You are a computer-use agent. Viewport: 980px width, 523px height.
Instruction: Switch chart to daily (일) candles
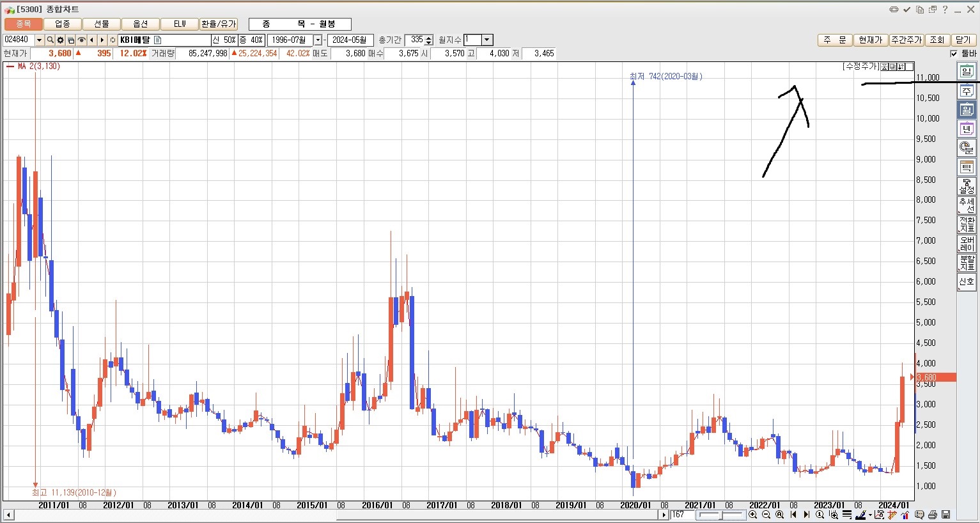coord(966,72)
